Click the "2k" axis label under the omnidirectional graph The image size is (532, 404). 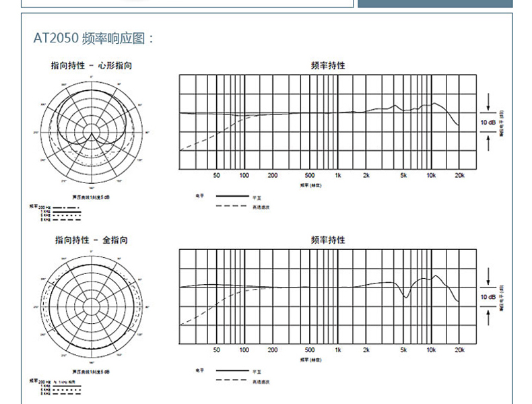[366, 349]
